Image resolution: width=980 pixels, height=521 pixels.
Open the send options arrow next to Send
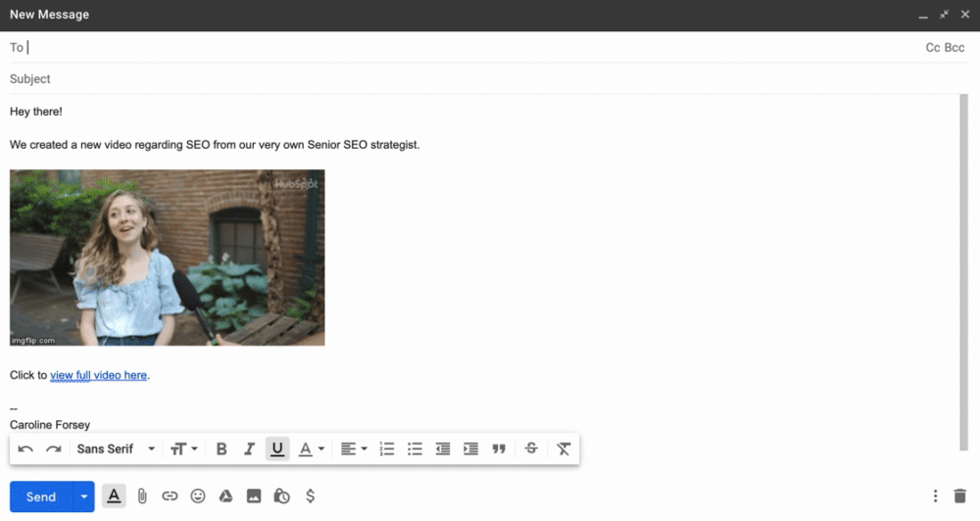pyautogui.click(x=84, y=497)
